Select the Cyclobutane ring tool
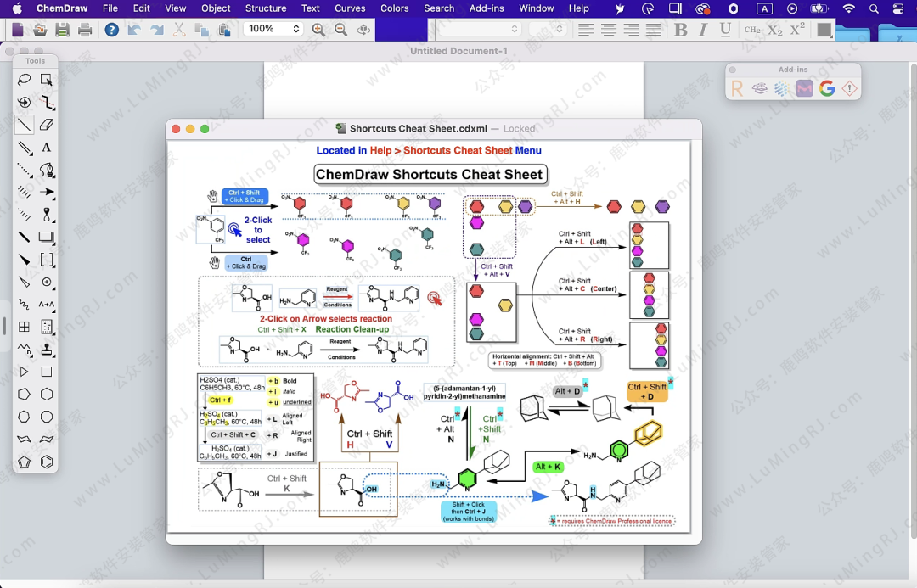This screenshot has height=588, width=917. [x=46, y=372]
